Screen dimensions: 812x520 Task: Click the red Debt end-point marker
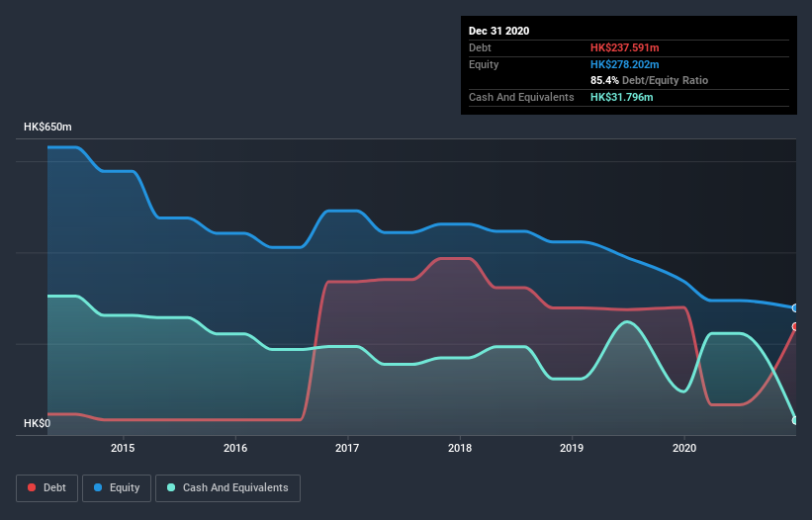[795, 326]
